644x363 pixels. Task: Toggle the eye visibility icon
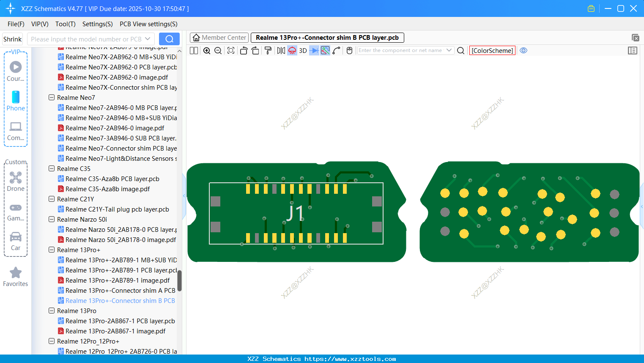point(523,50)
